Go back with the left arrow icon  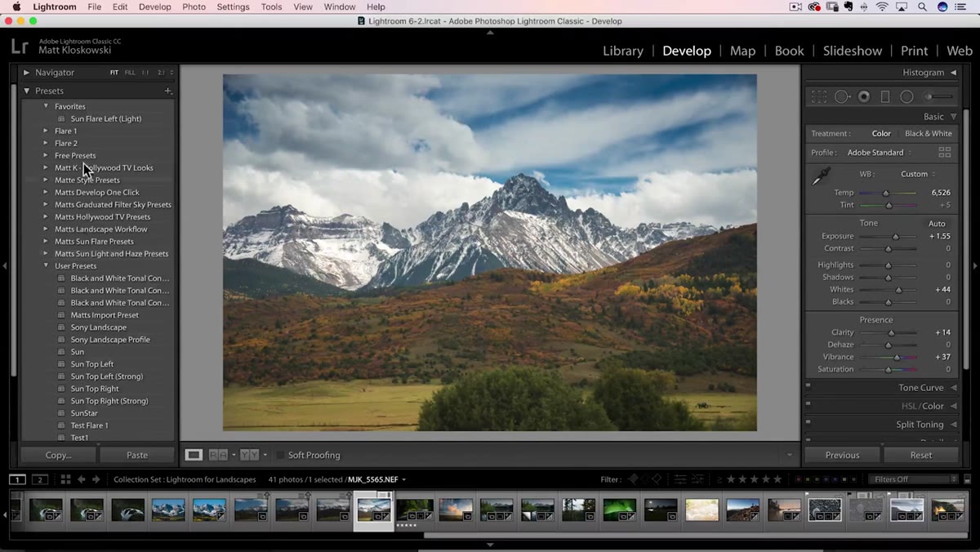click(82, 479)
